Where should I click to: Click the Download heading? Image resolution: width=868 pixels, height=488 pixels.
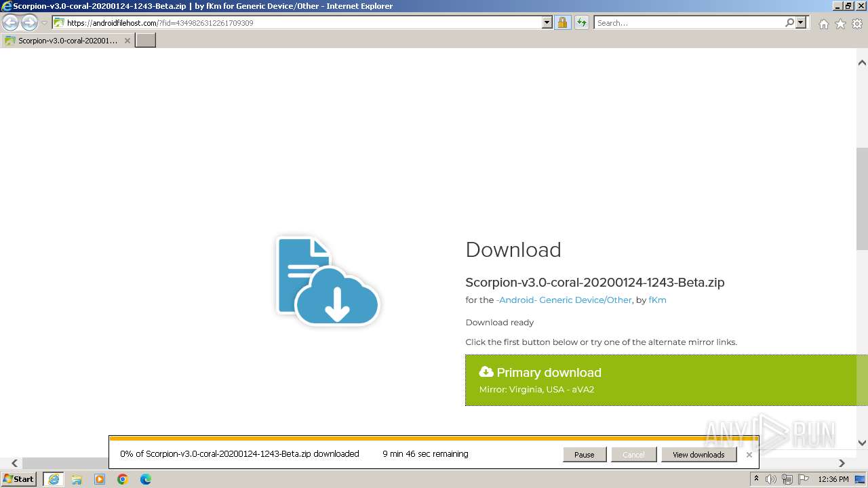[x=513, y=249]
